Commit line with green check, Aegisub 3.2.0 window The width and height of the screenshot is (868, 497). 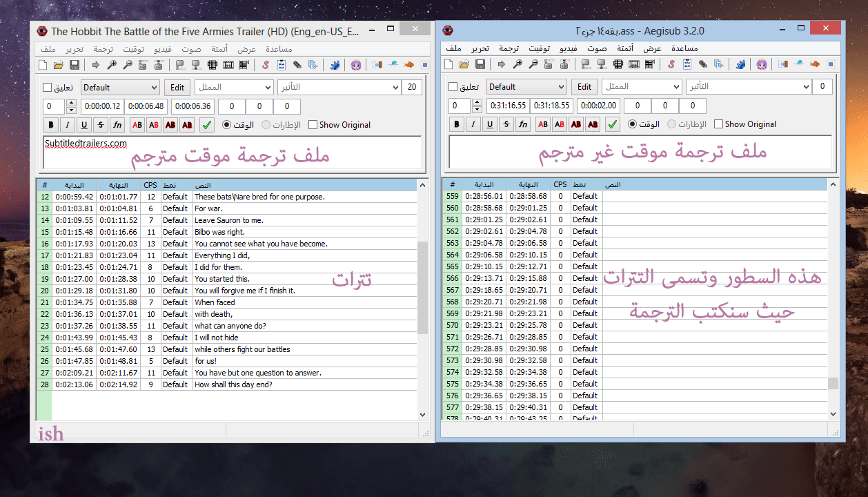[612, 124]
